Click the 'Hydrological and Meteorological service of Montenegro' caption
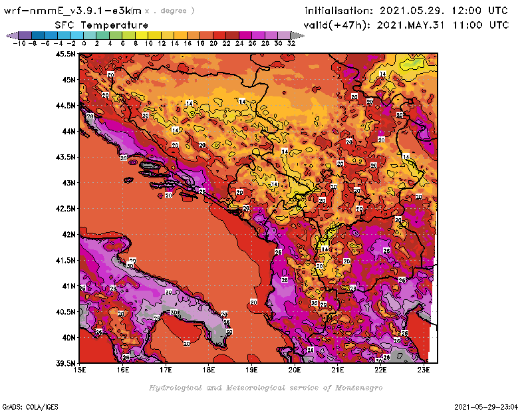Screen dimensions: 532x411 tap(265, 388)
